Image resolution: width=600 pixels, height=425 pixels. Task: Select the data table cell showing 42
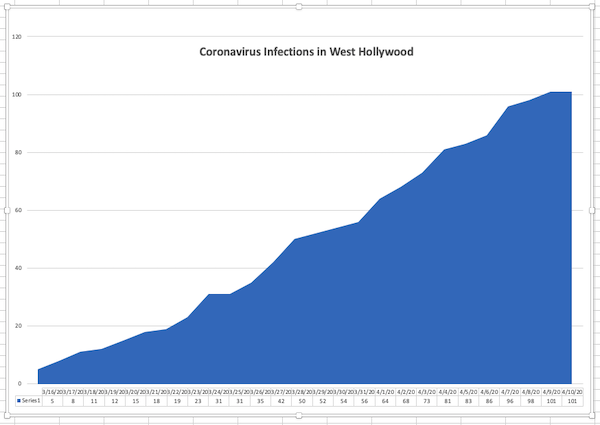pyautogui.click(x=281, y=401)
